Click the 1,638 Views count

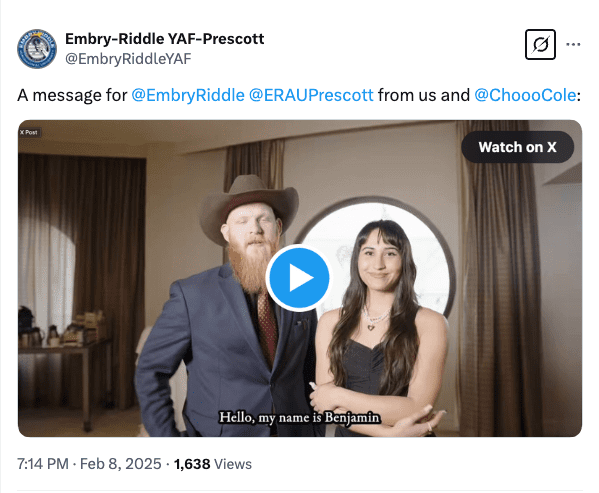click(213, 464)
